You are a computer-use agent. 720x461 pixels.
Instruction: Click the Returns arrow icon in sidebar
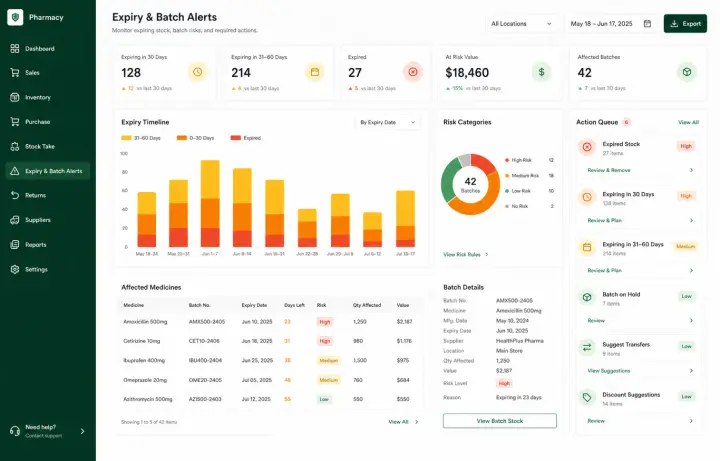point(15,195)
